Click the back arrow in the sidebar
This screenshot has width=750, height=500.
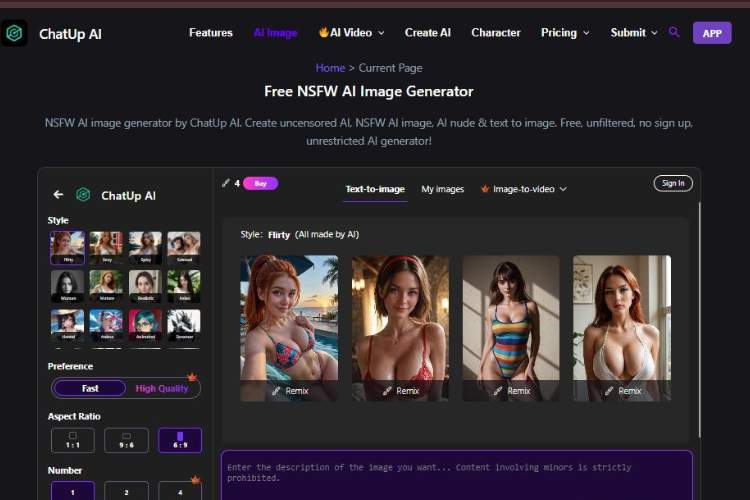pyautogui.click(x=58, y=195)
